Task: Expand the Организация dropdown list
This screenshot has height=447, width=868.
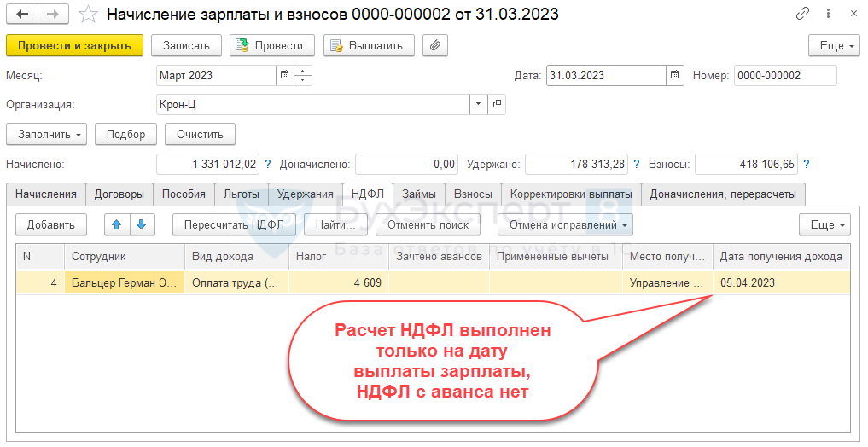Action: click(477, 105)
